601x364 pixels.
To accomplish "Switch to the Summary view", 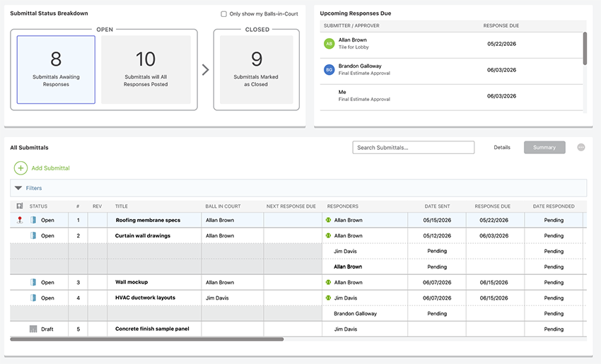I will (544, 148).
